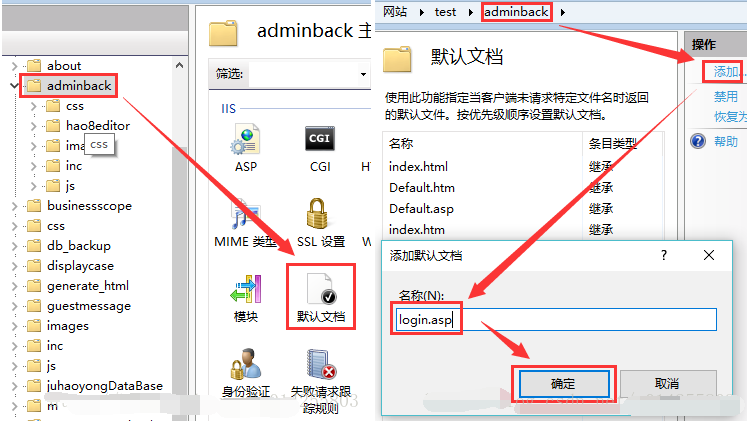Open the MIME 类型 icon
This screenshot has height=436, width=750.
pyautogui.click(x=245, y=215)
